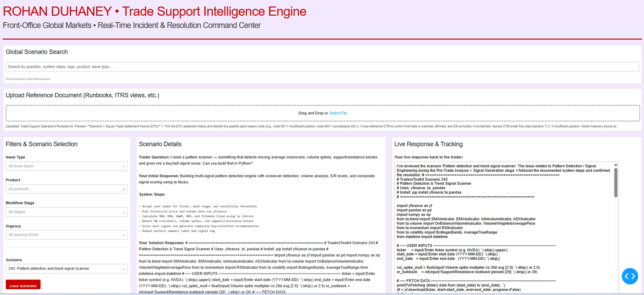
Task: Click the Urgency dropdown arrow
Action: [x=123, y=235]
